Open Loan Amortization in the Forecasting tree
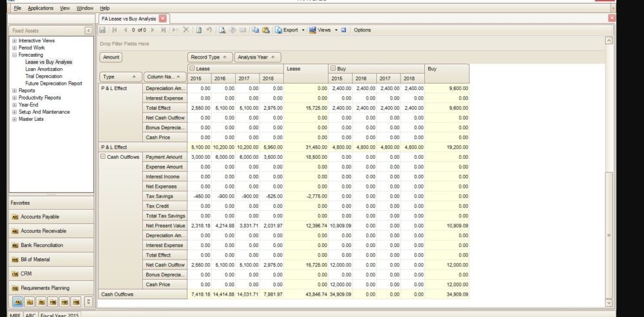 coord(44,69)
